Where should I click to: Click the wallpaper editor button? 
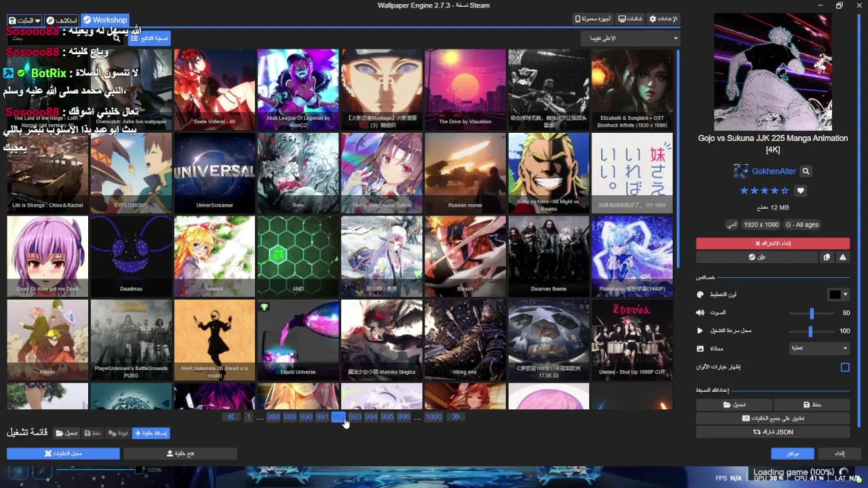coord(63,453)
